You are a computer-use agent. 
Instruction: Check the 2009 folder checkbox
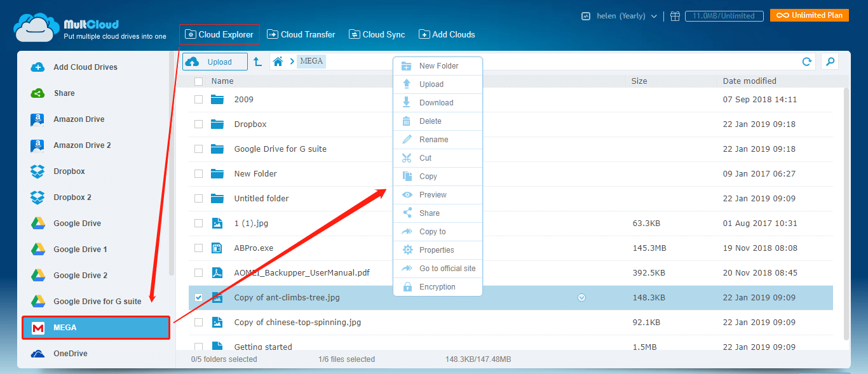click(198, 99)
